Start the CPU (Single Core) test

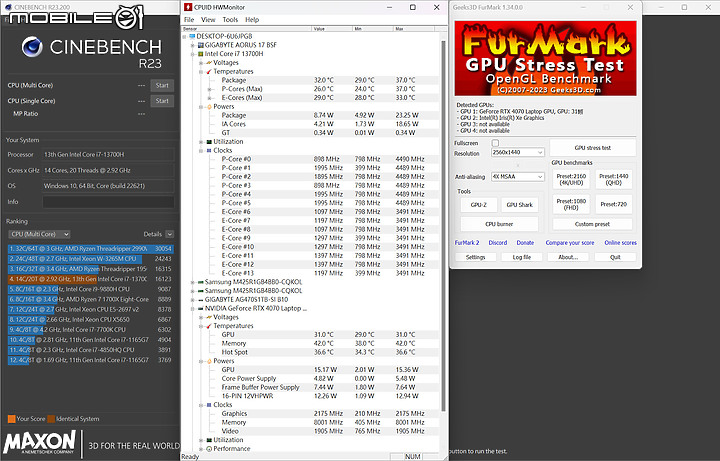coord(162,101)
